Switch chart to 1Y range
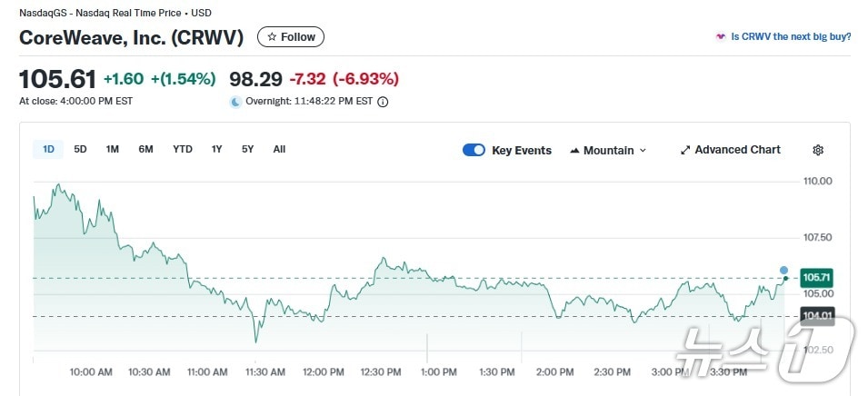Screen dimensions: 868x396 tap(216, 149)
